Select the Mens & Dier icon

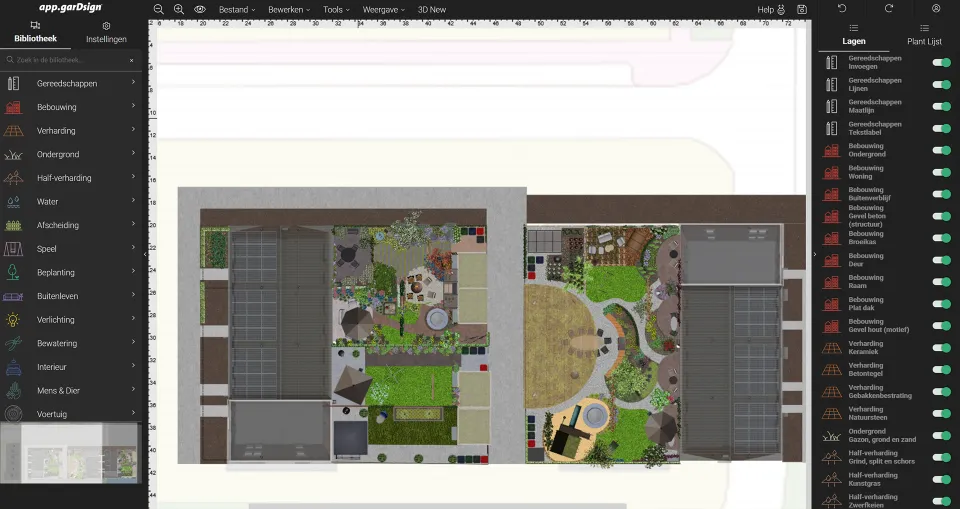click(x=13, y=391)
